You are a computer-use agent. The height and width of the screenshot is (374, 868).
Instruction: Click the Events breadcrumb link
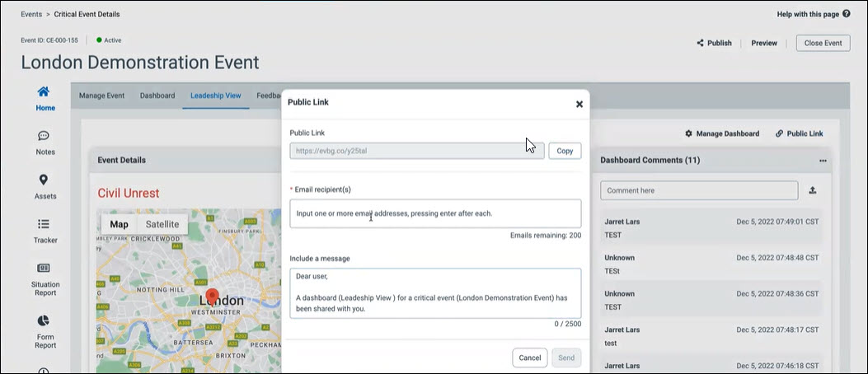coord(31,14)
